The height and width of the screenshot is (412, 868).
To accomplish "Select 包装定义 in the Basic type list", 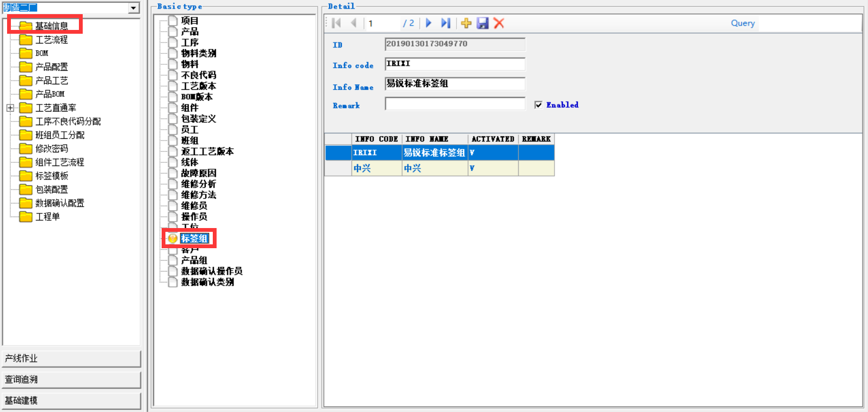I will click(x=198, y=119).
